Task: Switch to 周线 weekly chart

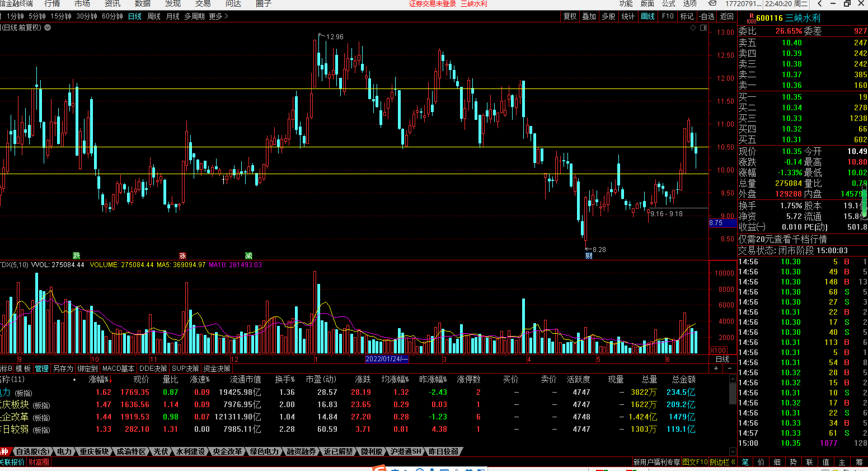Action: 154,17
